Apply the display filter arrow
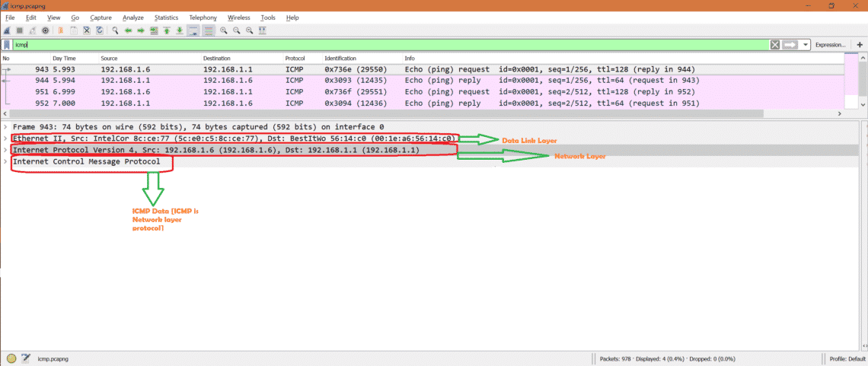 click(x=790, y=45)
